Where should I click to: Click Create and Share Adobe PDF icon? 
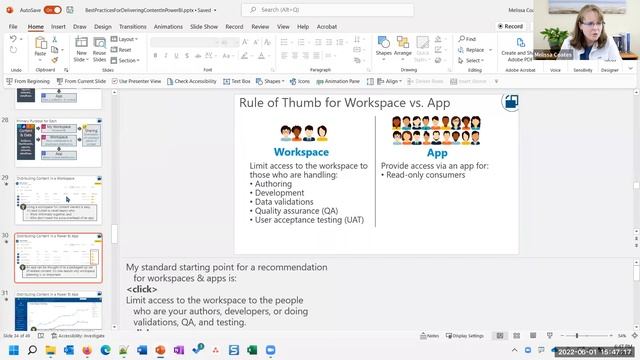pos(520,42)
